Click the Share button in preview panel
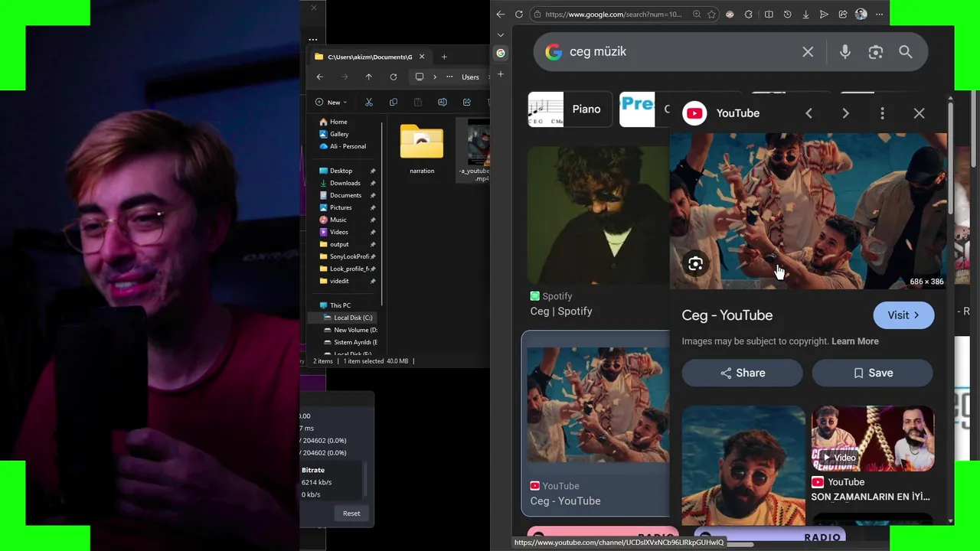The image size is (980, 551). coord(742,373)
